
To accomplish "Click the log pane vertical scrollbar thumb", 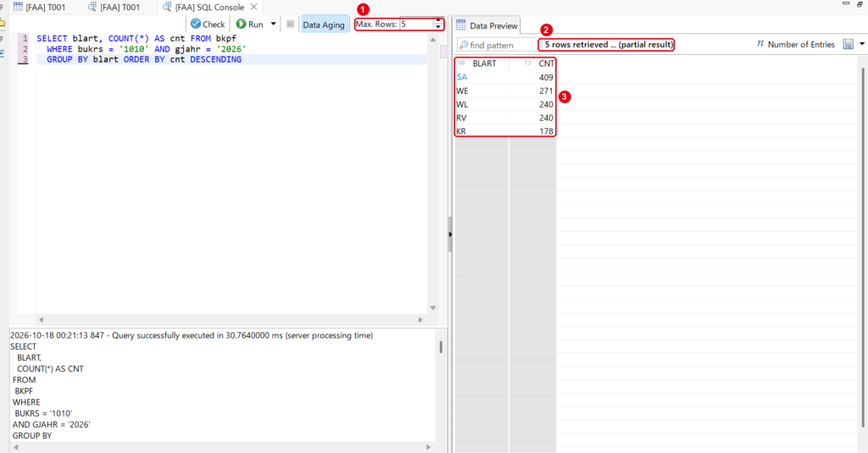I will 441,347.
